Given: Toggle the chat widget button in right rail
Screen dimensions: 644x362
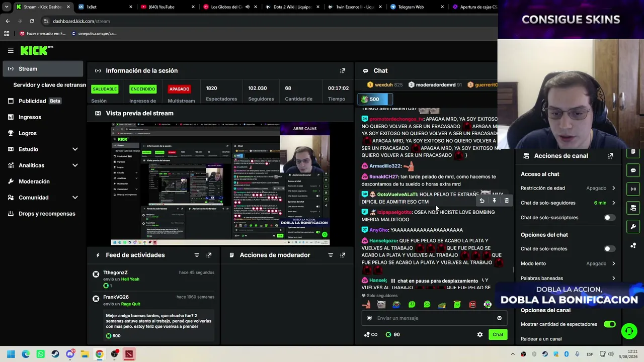Looking at the screenshot, I should 633,170.
